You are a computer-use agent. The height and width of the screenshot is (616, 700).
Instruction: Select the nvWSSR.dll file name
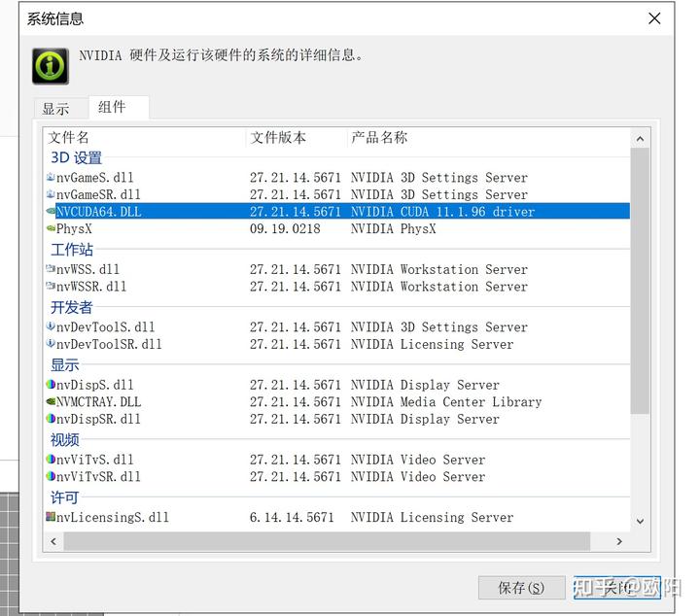(91, 287)
